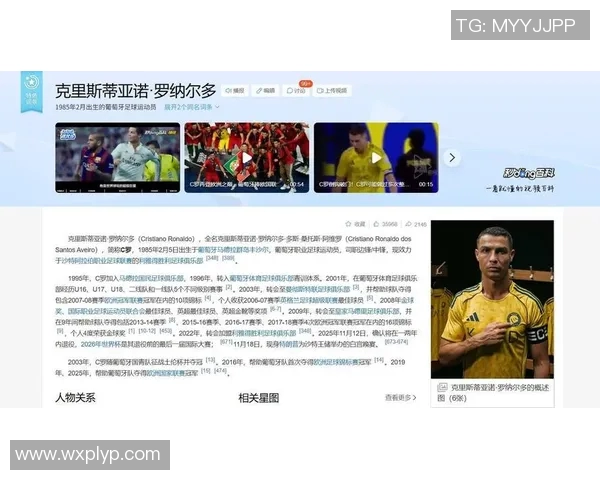This screenshot has width=600, height=480.
Task: Click the 相关星图 section heading
Action: tap(259, 398)
